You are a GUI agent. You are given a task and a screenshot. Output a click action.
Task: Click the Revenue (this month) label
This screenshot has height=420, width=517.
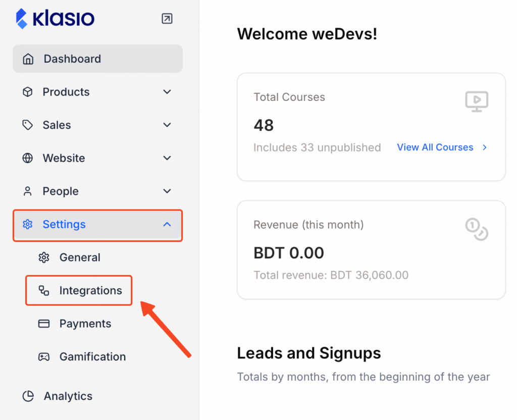coord(308,225)
